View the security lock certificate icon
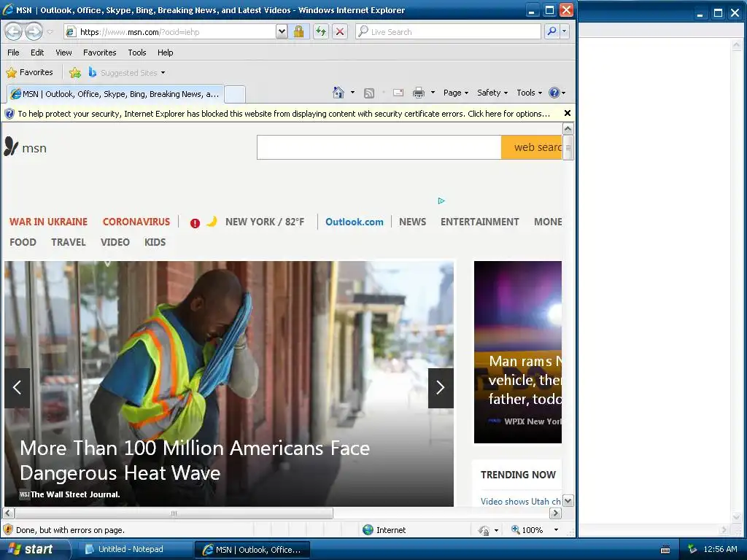 click(298, 32)
